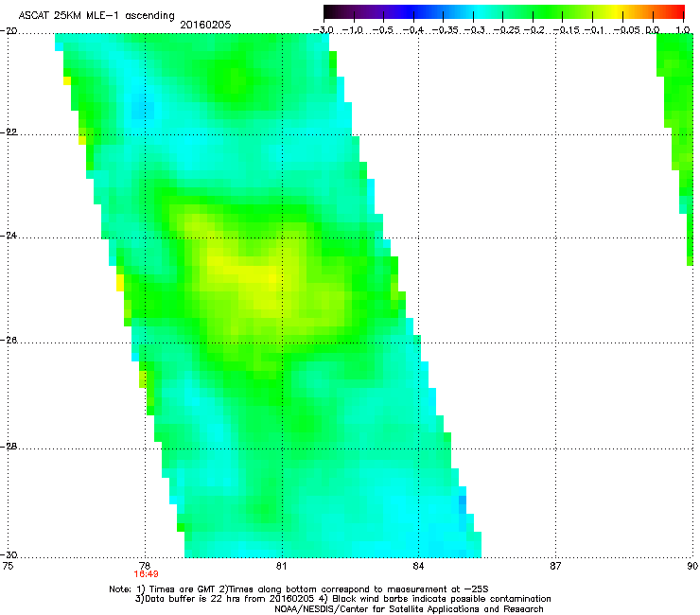Click the longitude 84 axis label
This screenshot has width=700, height=615.
pyautogui.click(x=418, y=566)
